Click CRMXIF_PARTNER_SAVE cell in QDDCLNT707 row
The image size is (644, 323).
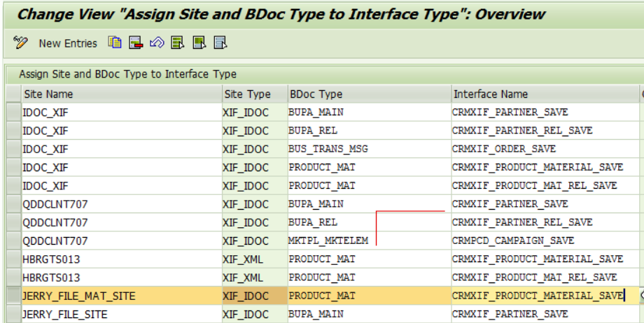click(545, 204)
